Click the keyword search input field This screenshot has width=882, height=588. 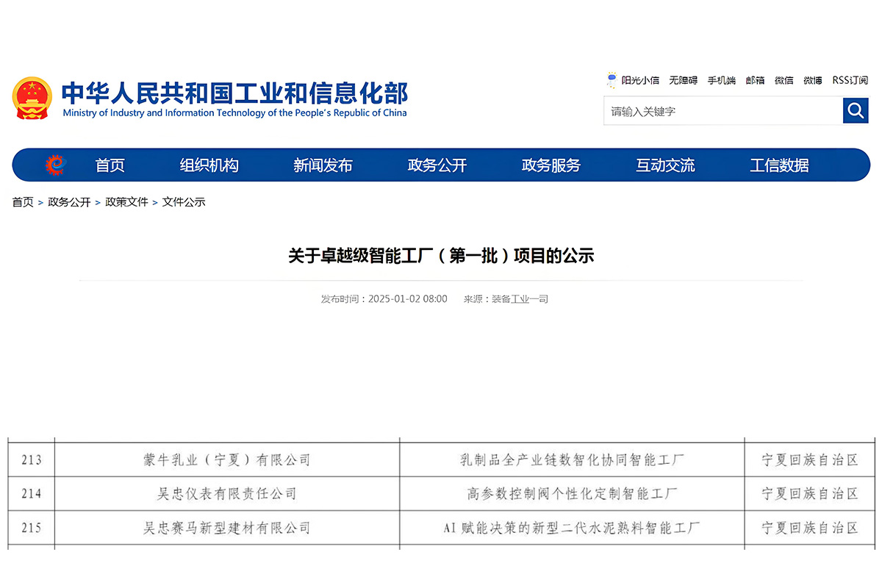(723, 112)
